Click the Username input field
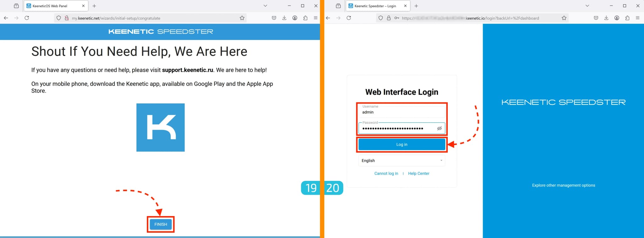Screen dimensions: 644x238 point(402,112)
